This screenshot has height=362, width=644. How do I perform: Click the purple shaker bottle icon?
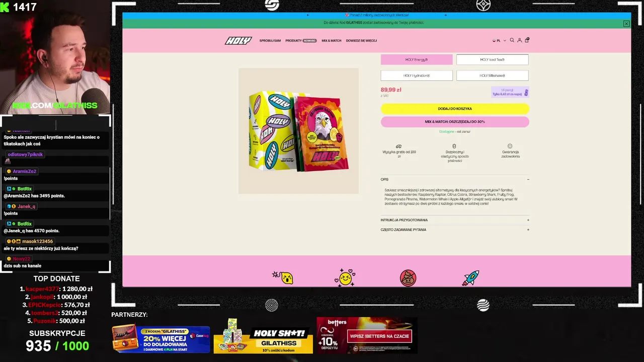tap(526, 93)
